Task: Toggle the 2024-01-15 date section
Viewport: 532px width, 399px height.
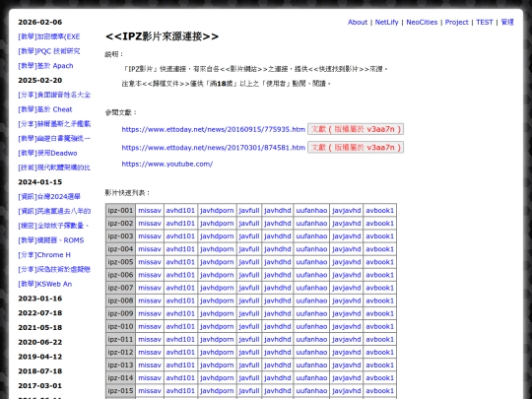Action: [x=40, y=182]
